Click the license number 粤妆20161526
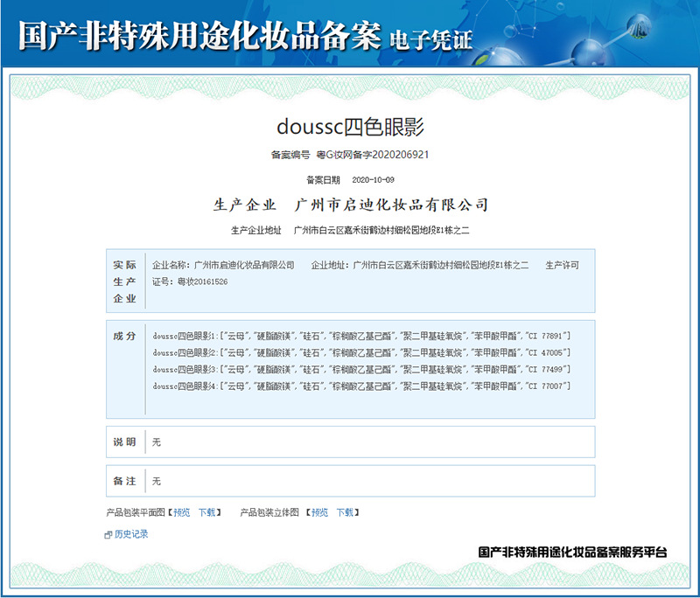The width and height of the screenshot is (700, 598). [x=203, y=282]
